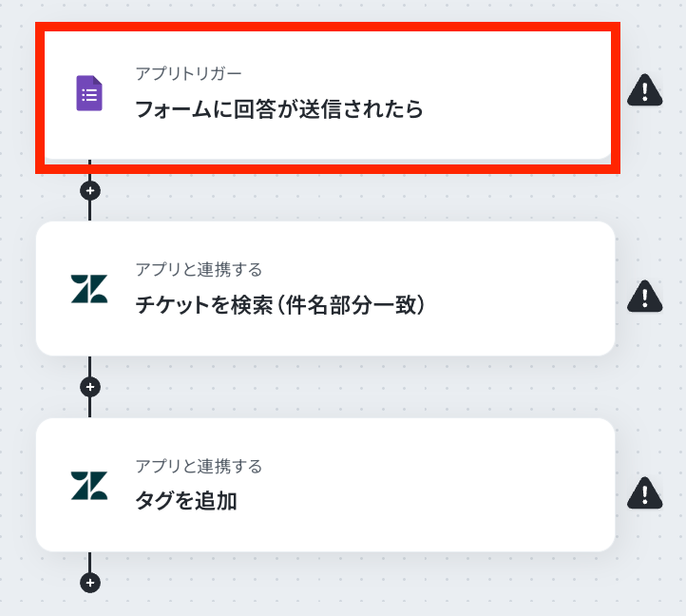Viewport: 686px width, 616px height.
Task: Click warning icon beside the タグを追加 step
Action: [x=645, y=491]
